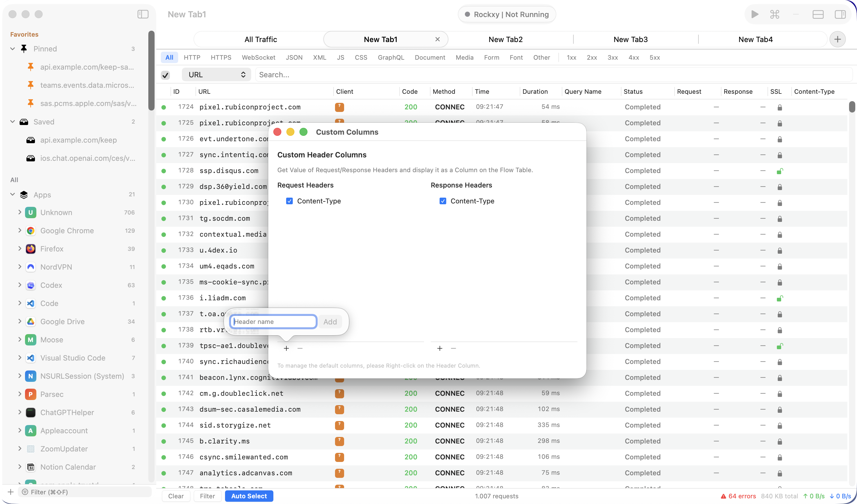Screen dimensions: 857x504
Task: Click the Add header button
Action: [x=330, y=322]
